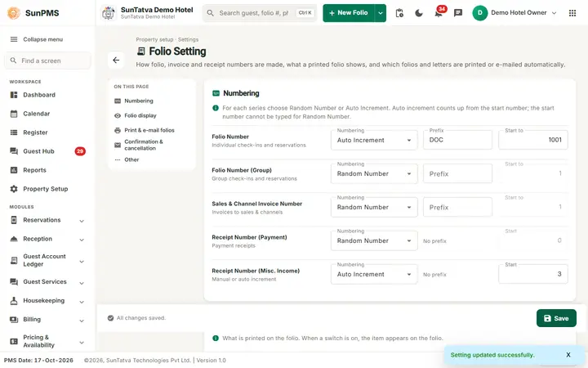The image size is (588, 368).
Task: Focus the search guest, folio field
Action: (x=260, y=13)
